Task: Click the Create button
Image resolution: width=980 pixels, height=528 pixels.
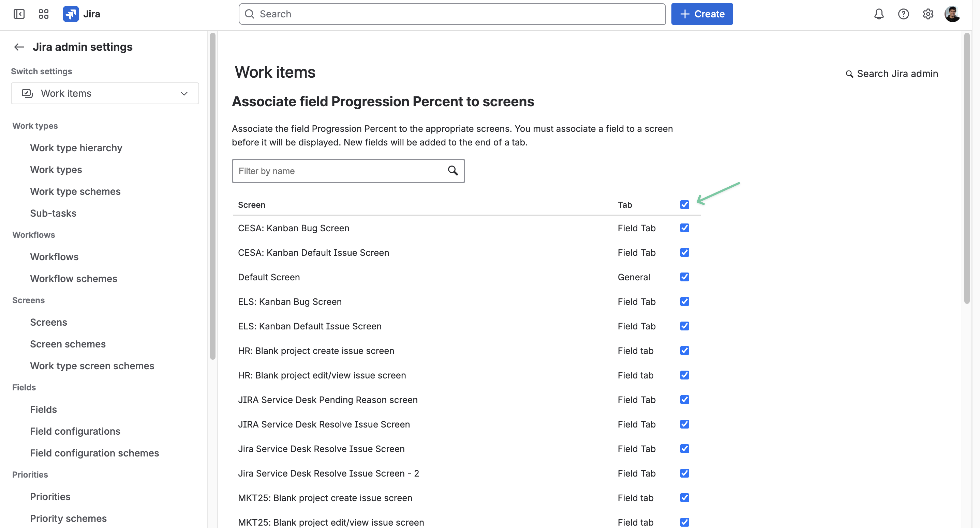Action: click(702, 14)
